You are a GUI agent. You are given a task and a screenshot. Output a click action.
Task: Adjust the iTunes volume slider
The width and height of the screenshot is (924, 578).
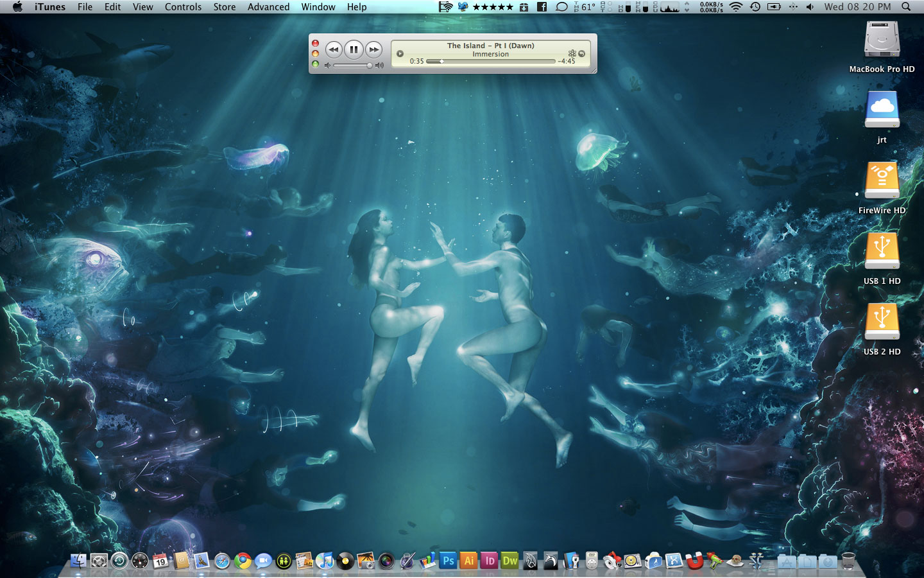pyautogui.click(x=352, y=66)
